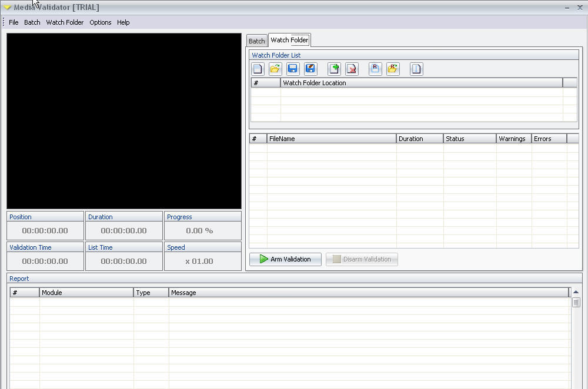588x389 pixels.
Task: Open the Help menu
Action: coord(123,22)
